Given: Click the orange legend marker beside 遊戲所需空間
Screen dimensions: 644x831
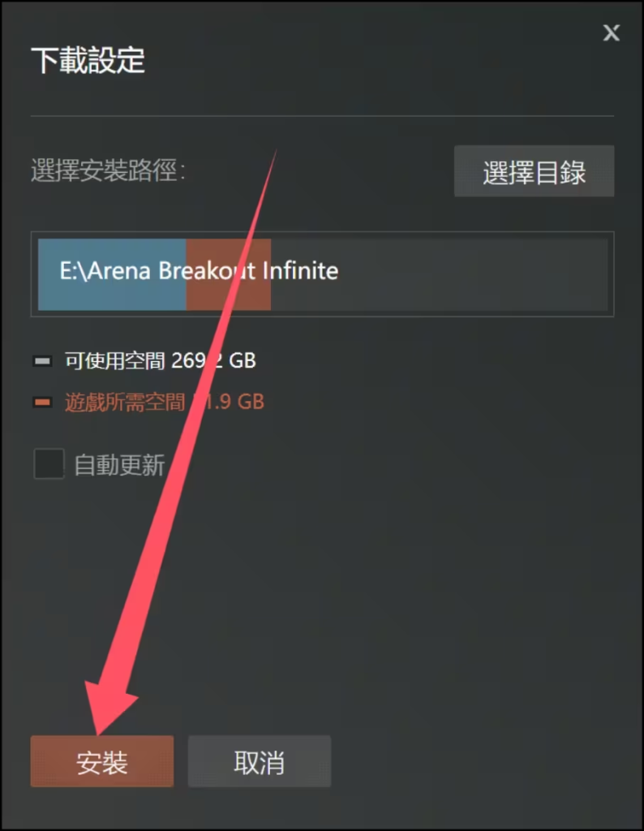Looking at the screenshot, I should point(42,403).
